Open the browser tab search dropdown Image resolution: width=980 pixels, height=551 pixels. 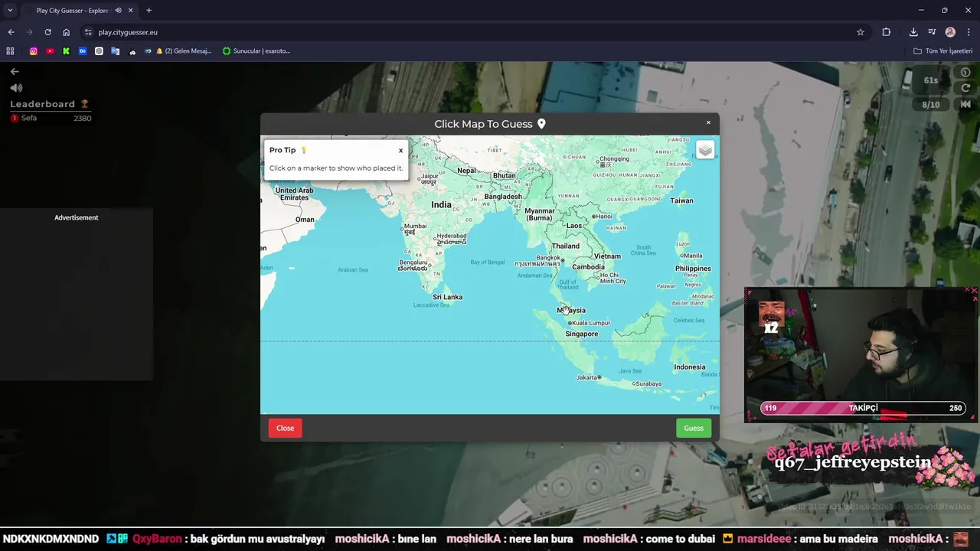point(10,10)
